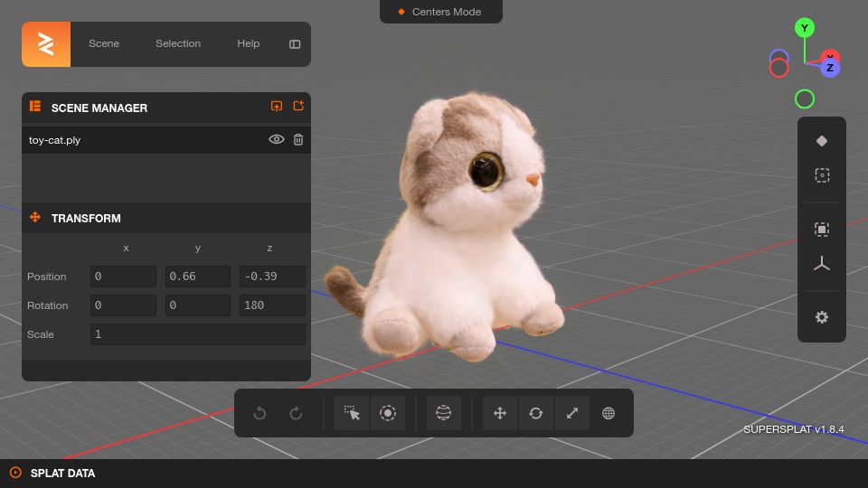This screenshot has width=868, height=488.
Task: Click the Undo button in bottom toolbar
Action: coord(259,413)
